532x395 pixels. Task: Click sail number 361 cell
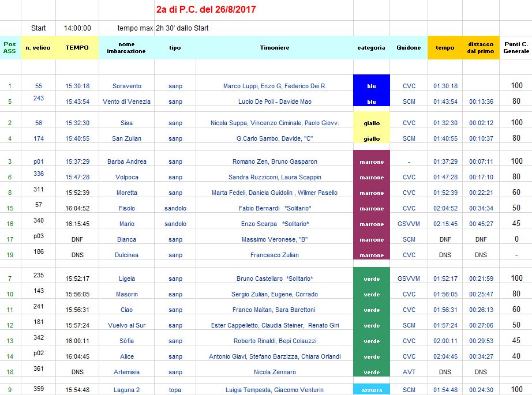tap(38, 368)
